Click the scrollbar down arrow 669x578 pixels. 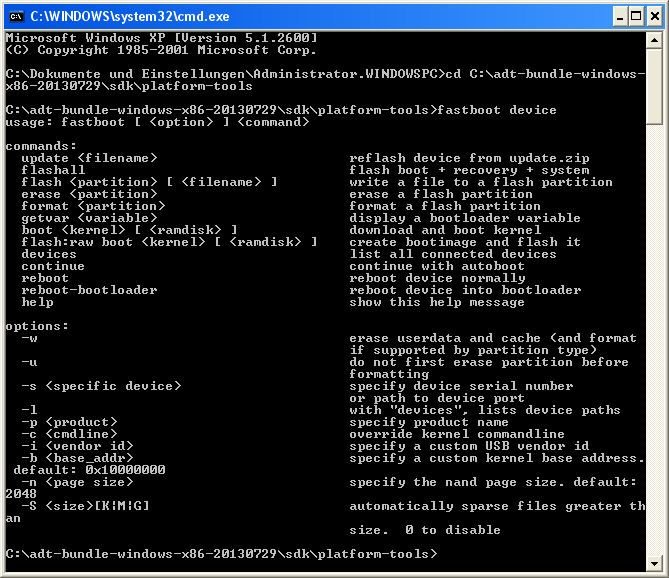pos(654,563)
